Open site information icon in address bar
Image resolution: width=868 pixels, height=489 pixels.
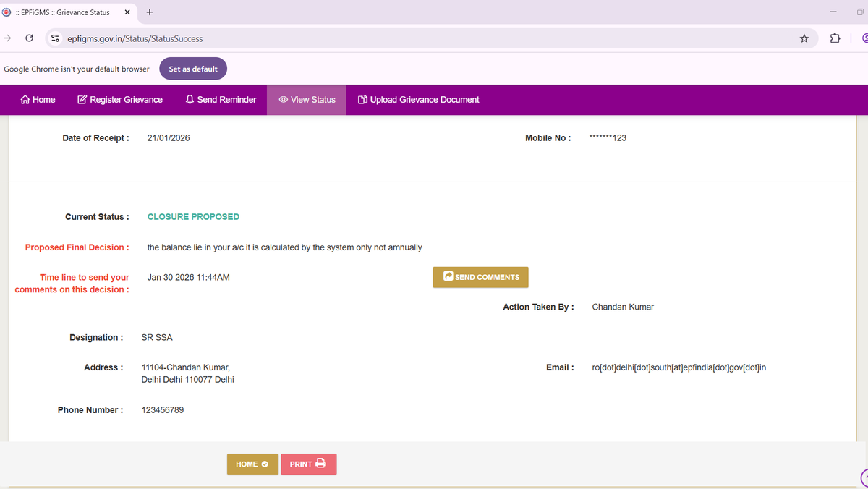[x=55, y=38]
